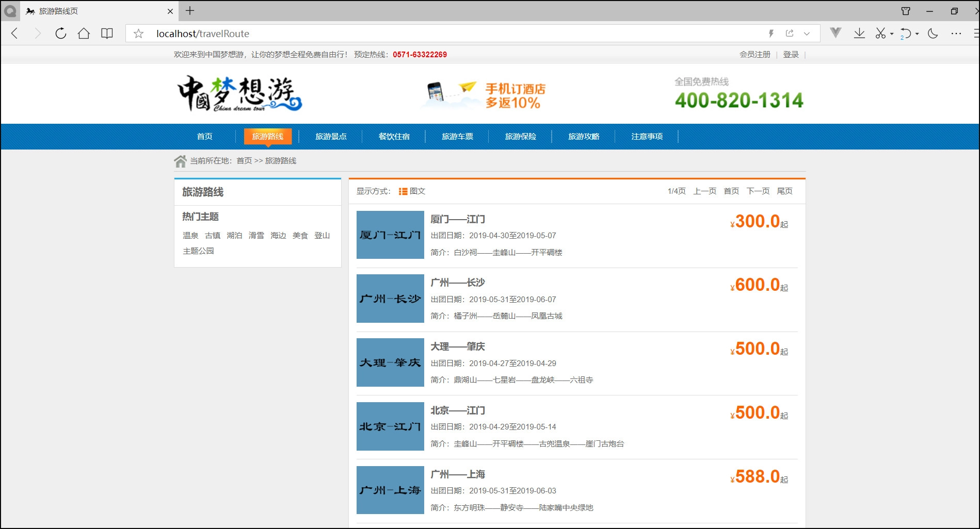Select the 图文 display mode icon
The image size is (980, 529).
(x=403, y=191)
